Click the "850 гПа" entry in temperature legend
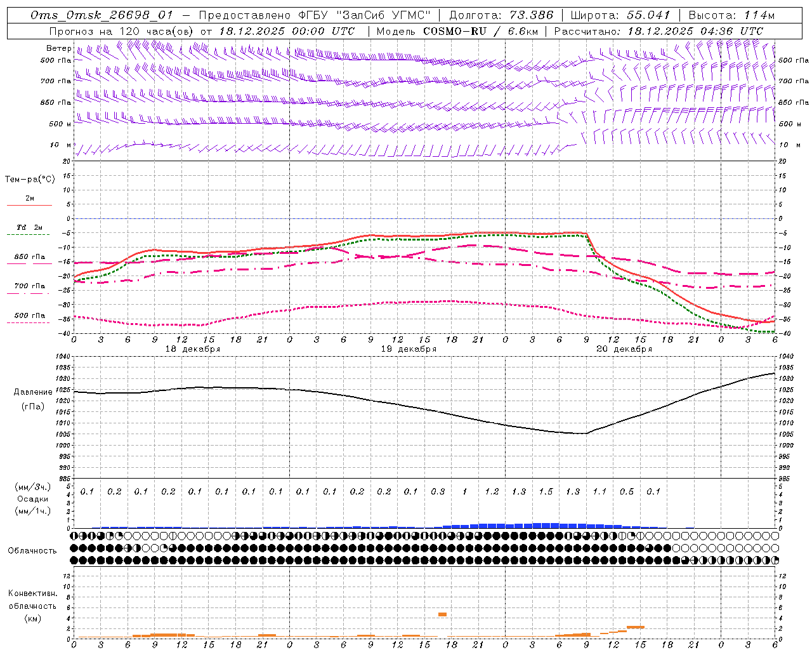The image size is (812, 650). (x=29, y=257)
